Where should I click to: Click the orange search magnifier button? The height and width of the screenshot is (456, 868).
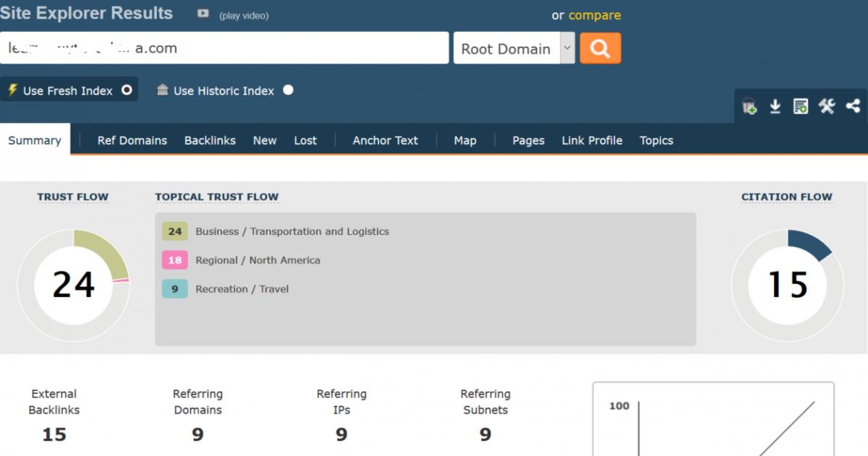600,48
